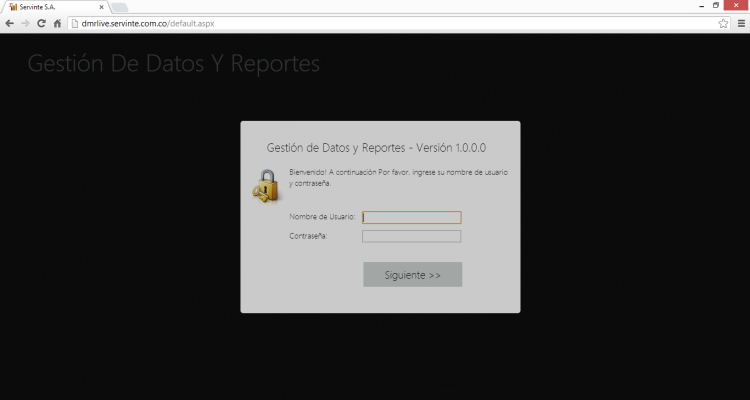Image resolution: width=750 pixels, height=400 pixels.
Task: Click into the Contraseña password field
Action: tap(411, 237)
